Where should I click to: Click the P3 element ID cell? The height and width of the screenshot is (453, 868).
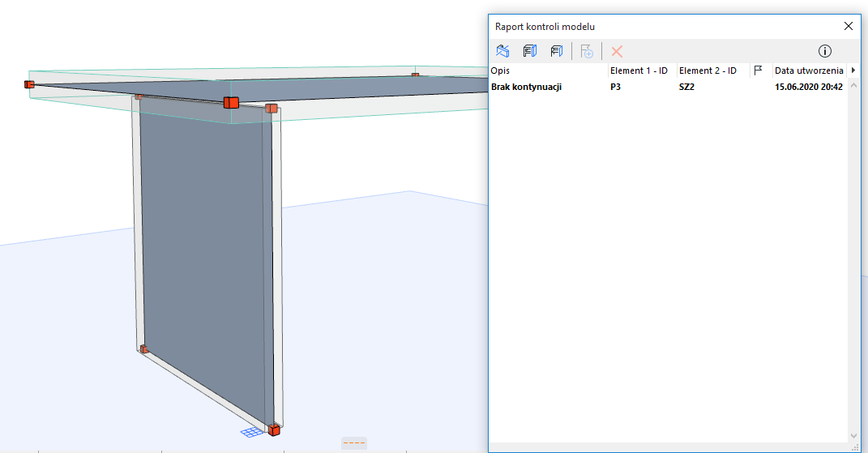[616, 87]
